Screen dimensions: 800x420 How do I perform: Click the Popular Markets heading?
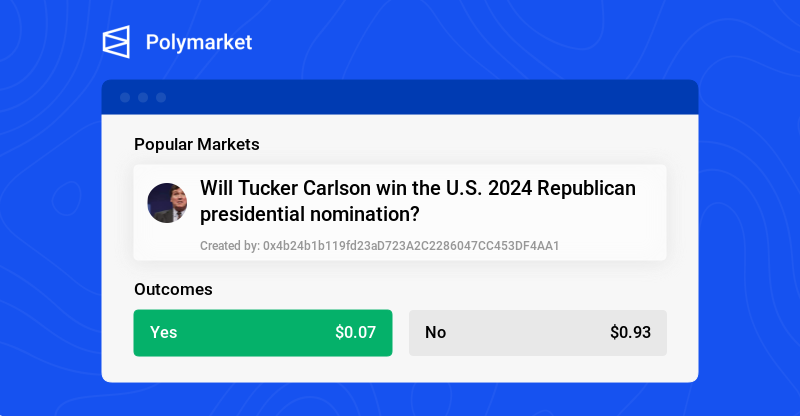tap(197, 144)
